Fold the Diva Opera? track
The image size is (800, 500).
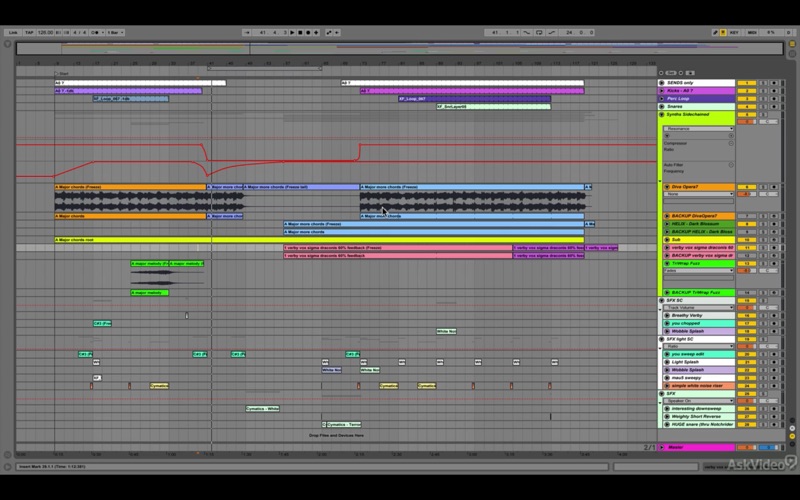pos(667,187)
